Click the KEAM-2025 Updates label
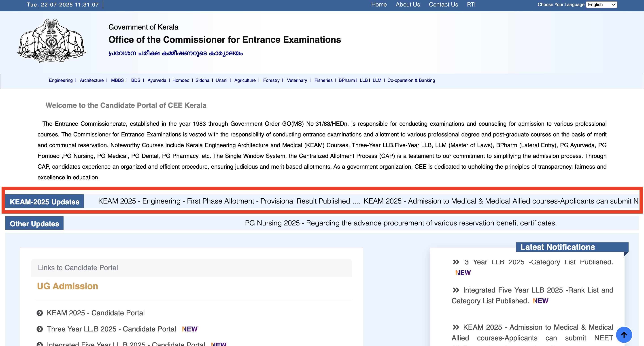 pyautogui.click(x=45, y=201)
